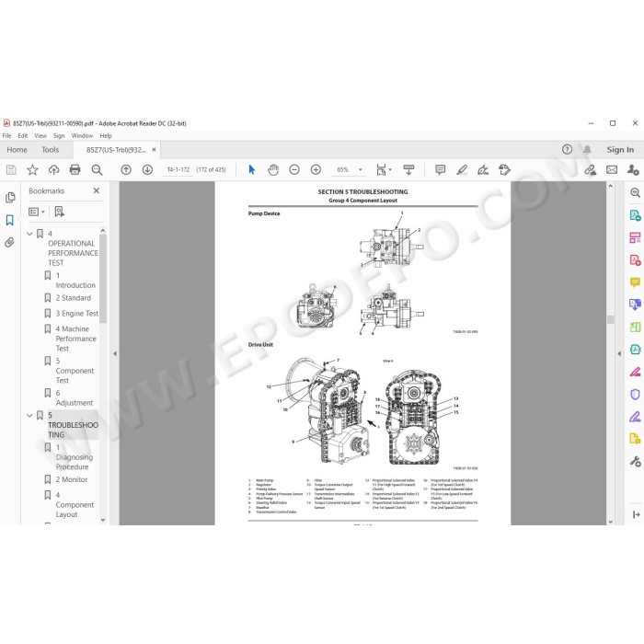Click the Save file icon
Screen dimensions: 644x644
(x=11, y=169)
